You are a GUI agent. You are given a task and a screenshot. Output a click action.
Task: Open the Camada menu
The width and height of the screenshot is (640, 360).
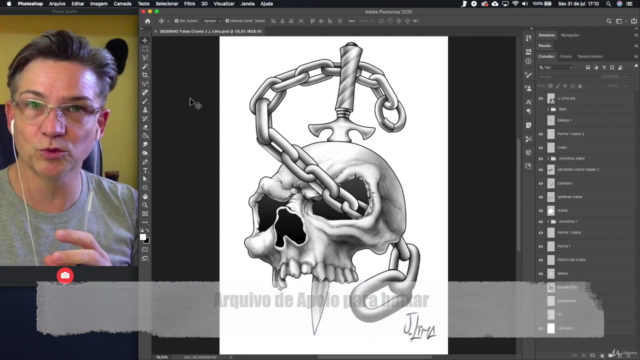pos(122,4)
